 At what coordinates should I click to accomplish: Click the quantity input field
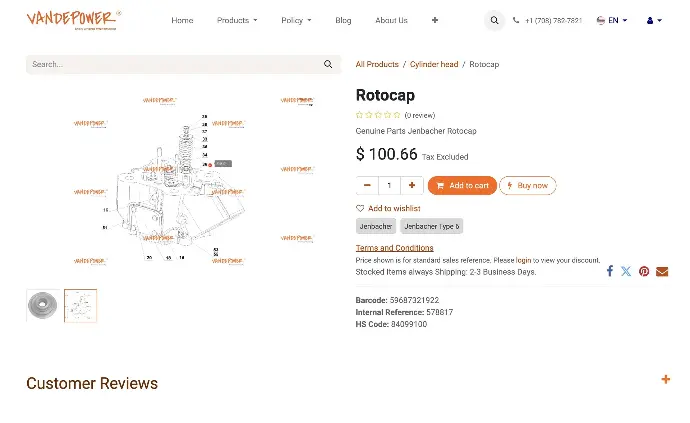(389, 185)
